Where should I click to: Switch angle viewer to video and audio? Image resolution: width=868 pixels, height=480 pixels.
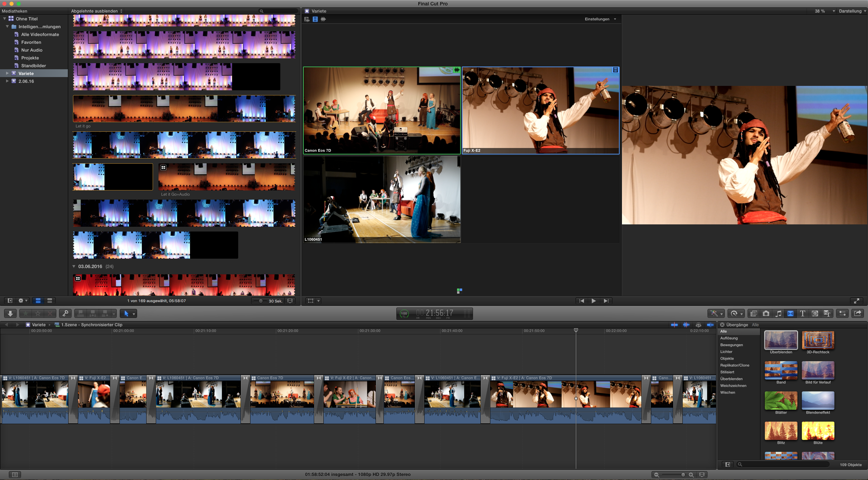pyautogui.click(x=307, y=19)
